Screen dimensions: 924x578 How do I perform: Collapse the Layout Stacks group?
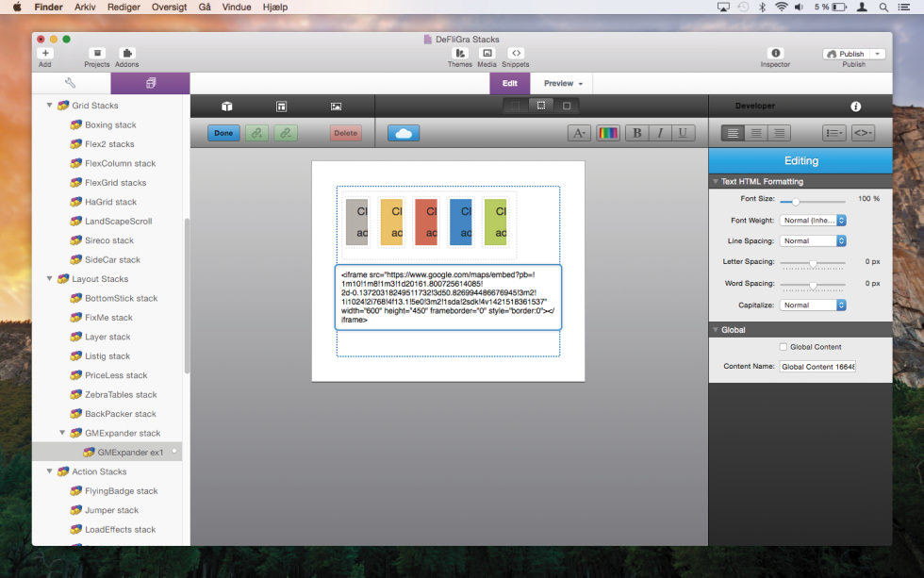49,279
